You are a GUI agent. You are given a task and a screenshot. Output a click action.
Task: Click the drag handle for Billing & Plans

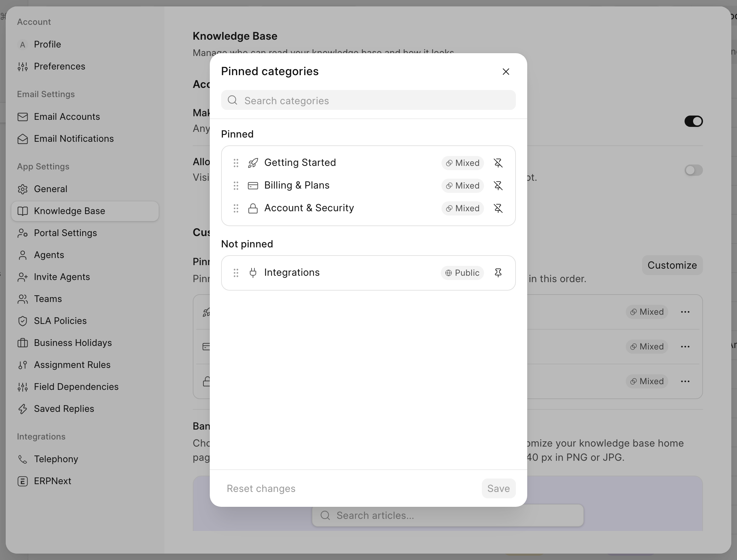click(236, 186)
